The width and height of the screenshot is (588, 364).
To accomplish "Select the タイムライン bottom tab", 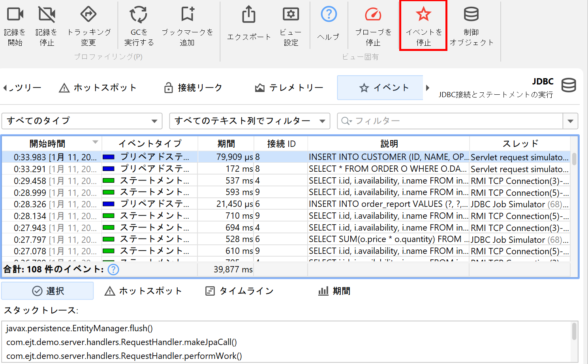I will tap(239, 291).
